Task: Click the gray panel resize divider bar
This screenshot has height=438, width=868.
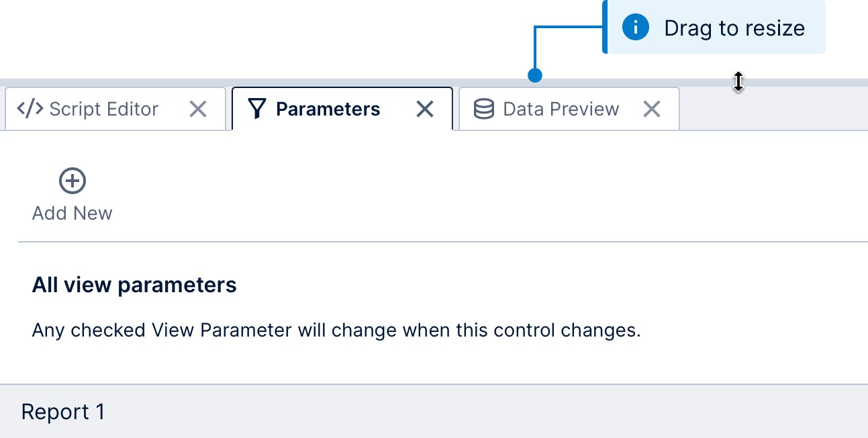Action: pyautogui.click(x=269, y=83)
